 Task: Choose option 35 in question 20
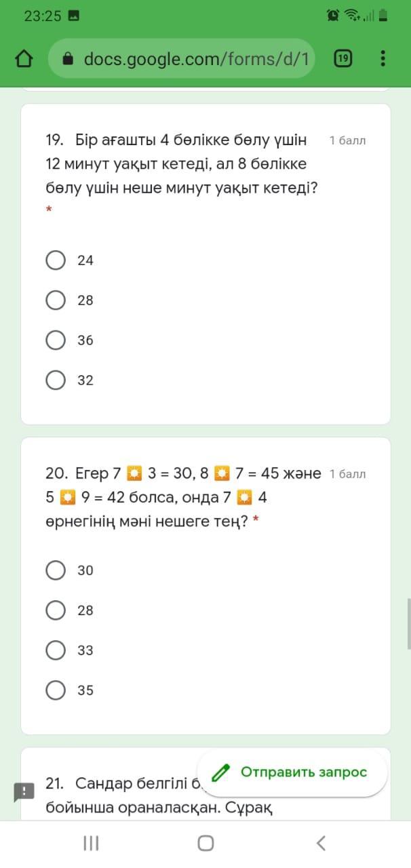pyautogui.click(x=56, y=690)
